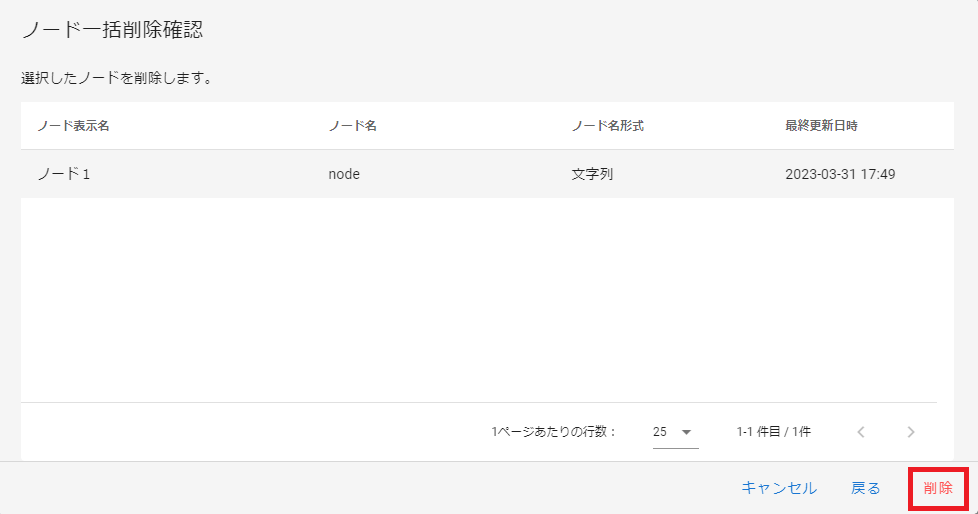The width and height of the screenshot is (978, 514).
Task: Sort by ノード表示名 column header
Action: 73,126
